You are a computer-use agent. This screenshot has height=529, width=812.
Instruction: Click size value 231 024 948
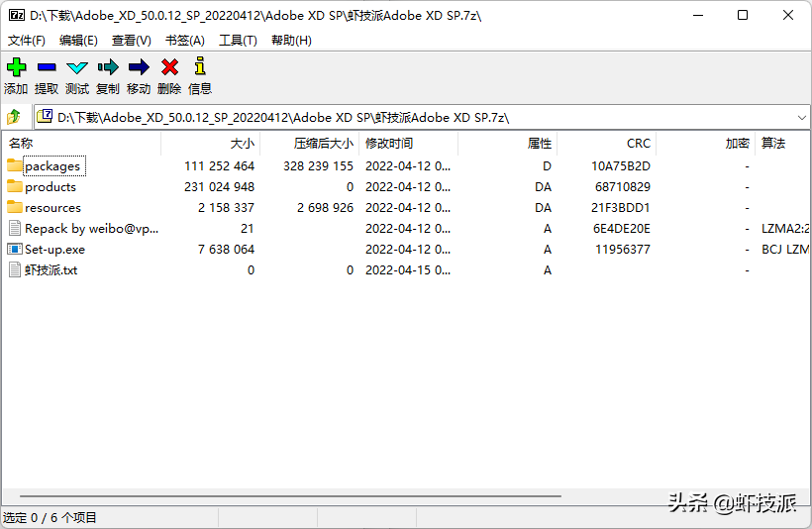tap(219, 186)
